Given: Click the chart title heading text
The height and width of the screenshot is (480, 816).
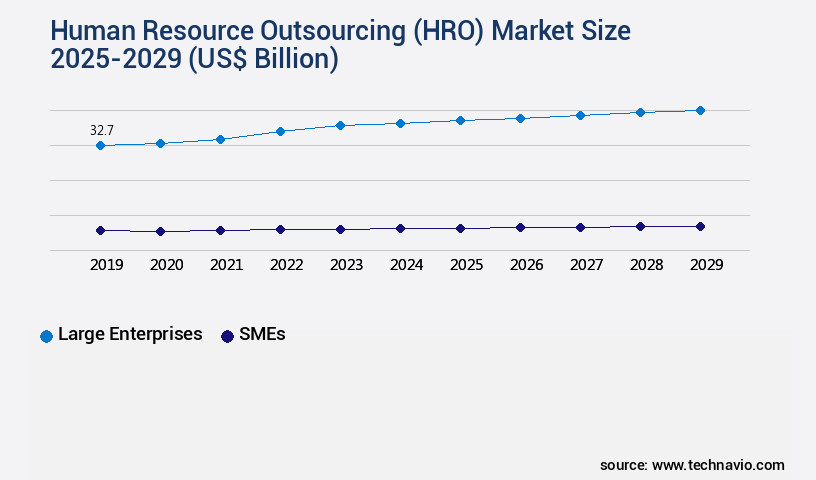Looking at the screenshot, I should point(340,45).
